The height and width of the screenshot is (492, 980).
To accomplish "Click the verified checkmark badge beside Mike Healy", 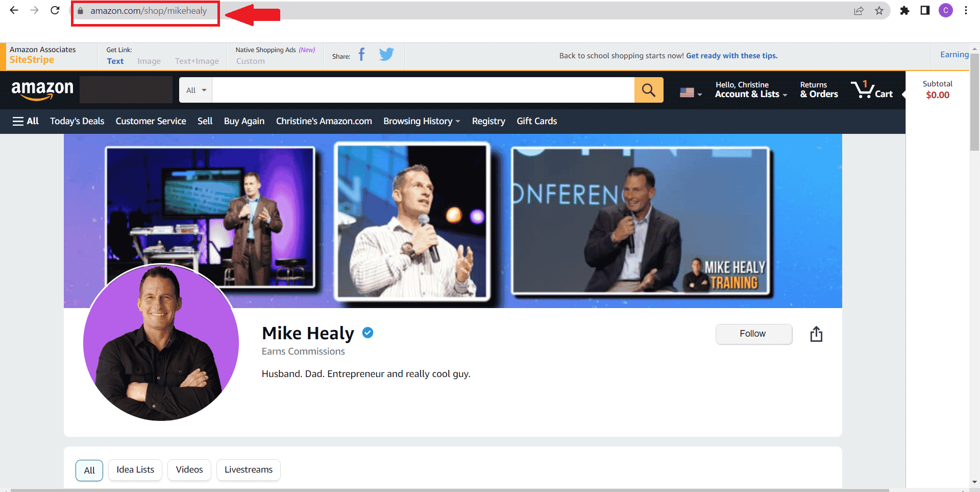I will [x=367, y=333].
